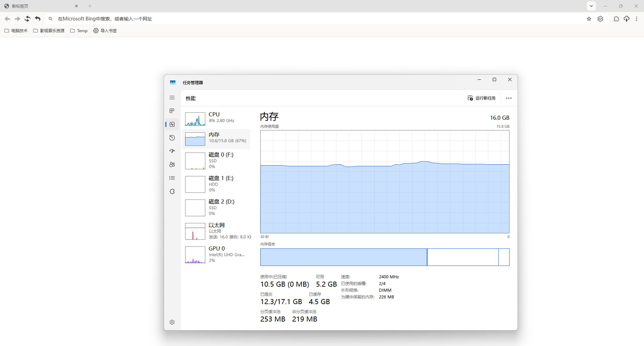Open the Services page puzzle icon
644x346 pixels.
point(172,191)
